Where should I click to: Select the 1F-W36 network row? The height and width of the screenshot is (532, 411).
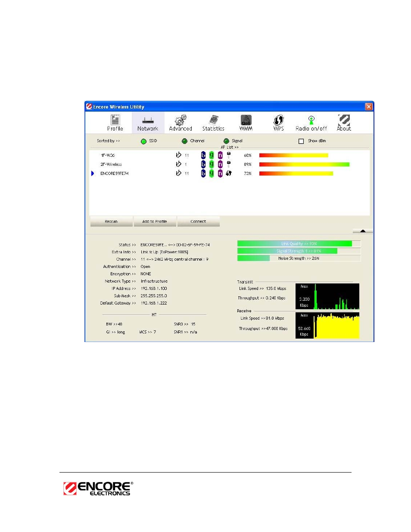[x=229, y=155]
